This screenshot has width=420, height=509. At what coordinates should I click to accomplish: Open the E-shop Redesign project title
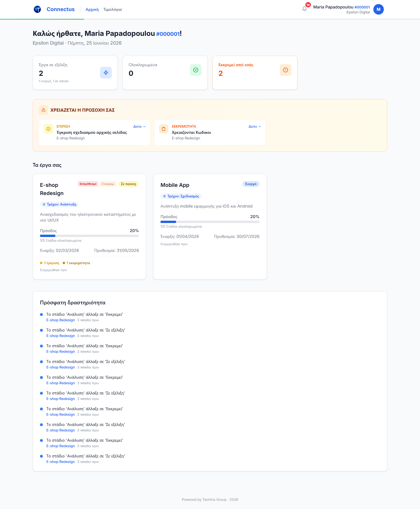[x=52, y=189]
